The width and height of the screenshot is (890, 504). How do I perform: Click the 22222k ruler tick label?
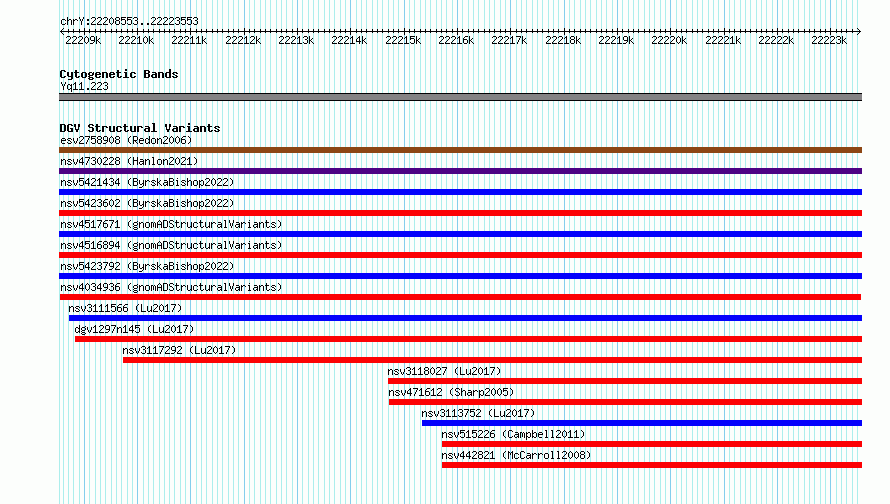776,40
